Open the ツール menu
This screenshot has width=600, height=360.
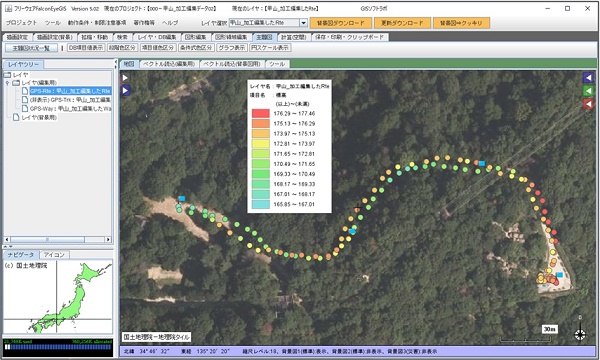tap(53, 23)
